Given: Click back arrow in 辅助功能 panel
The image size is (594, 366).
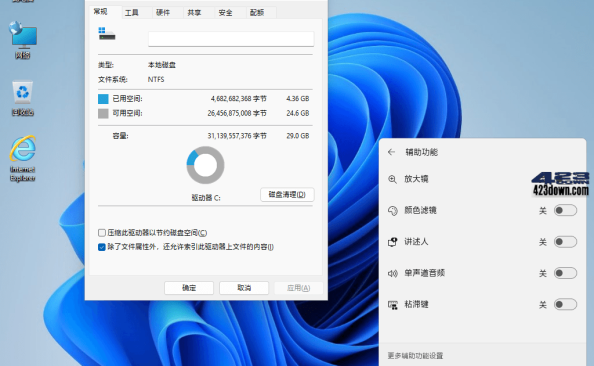Looking at the screenshot, I should click(x=391, y=152).
